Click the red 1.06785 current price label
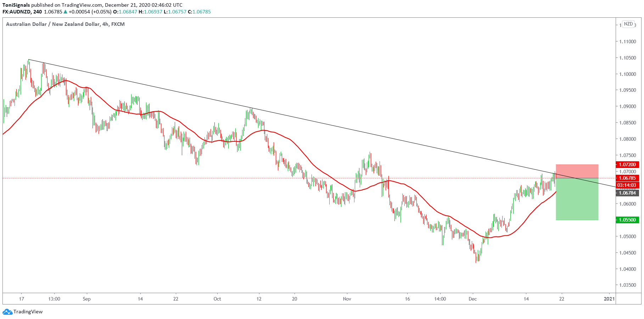This screenshot has width=644, height=319. [x=627, y=178]
